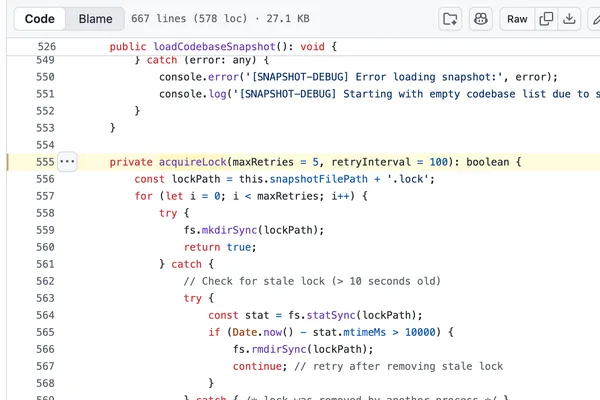Viewport: 600px width, 400px height.
Task: Click the 'continue' keyword on line 567
Action: click(257, 366)
